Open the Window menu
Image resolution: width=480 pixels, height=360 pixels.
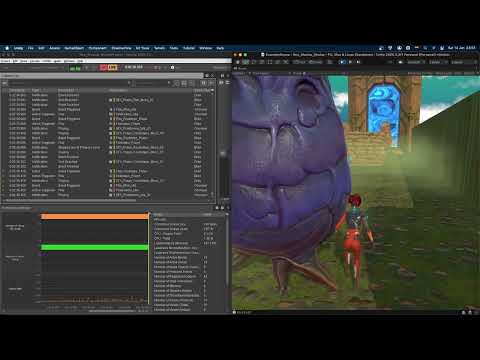(x=206, y=48)
